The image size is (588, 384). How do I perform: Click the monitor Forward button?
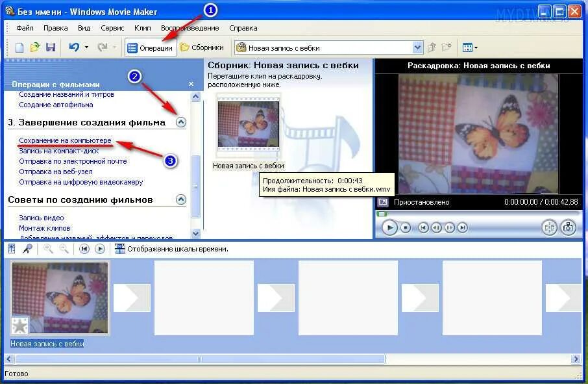463,227
